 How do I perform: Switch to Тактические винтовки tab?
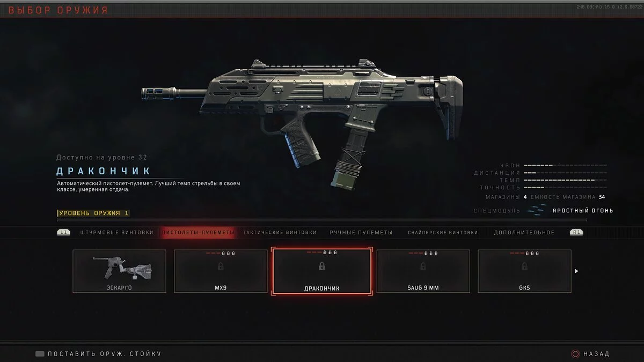pos(280,233)
